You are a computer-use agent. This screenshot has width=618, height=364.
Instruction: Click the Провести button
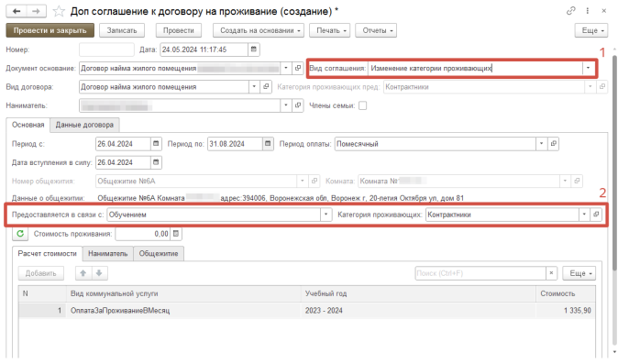[179, 30]
